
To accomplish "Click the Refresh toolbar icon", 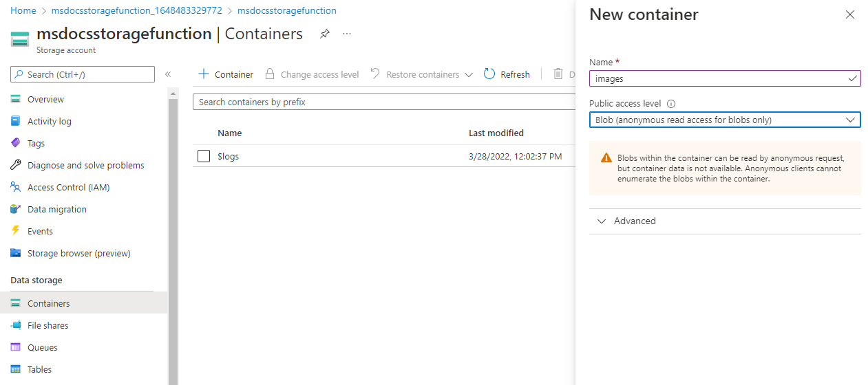I will tap(489, 74).
